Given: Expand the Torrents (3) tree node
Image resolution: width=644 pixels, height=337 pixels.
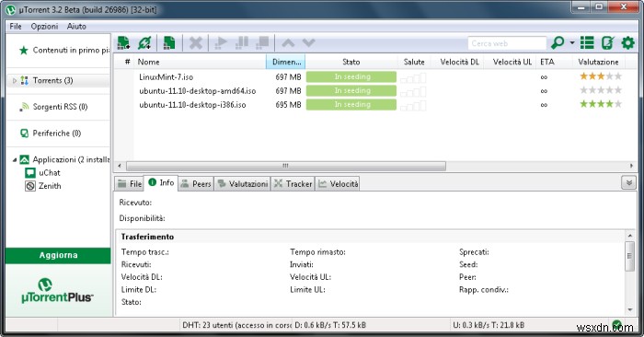Looking at the screenshot, I should pos(15,80).
